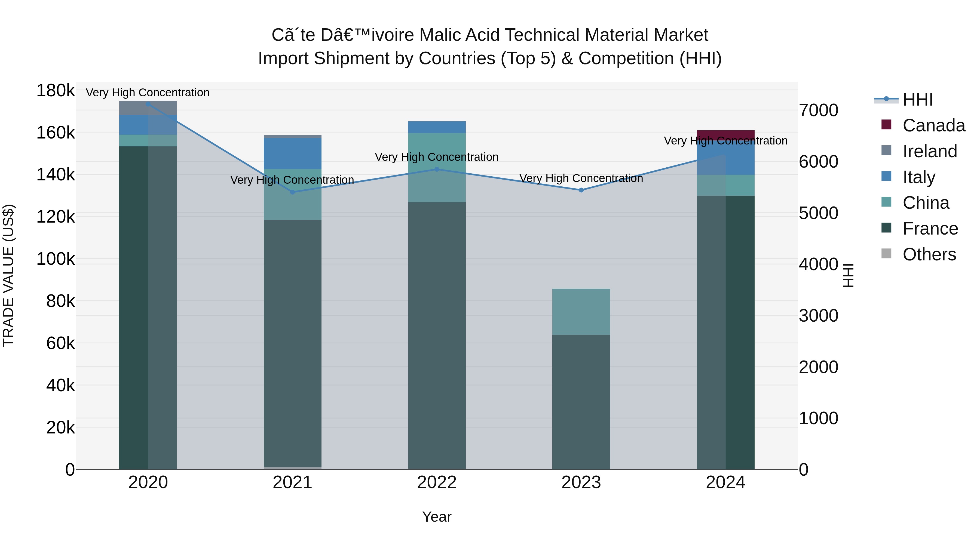Click the vertical HHI right axis title
This screenshot has height=551, width=980.
pyautogui.click(x=849, y=275)
